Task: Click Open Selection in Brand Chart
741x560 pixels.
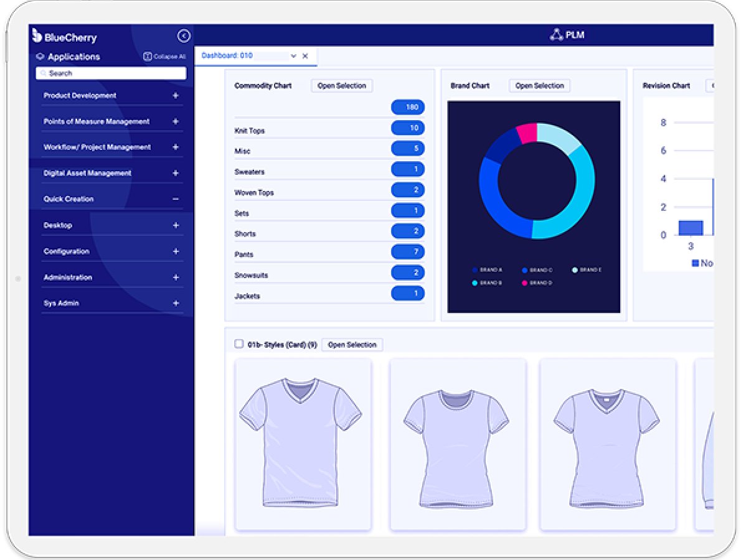Action: click(539, 86)
